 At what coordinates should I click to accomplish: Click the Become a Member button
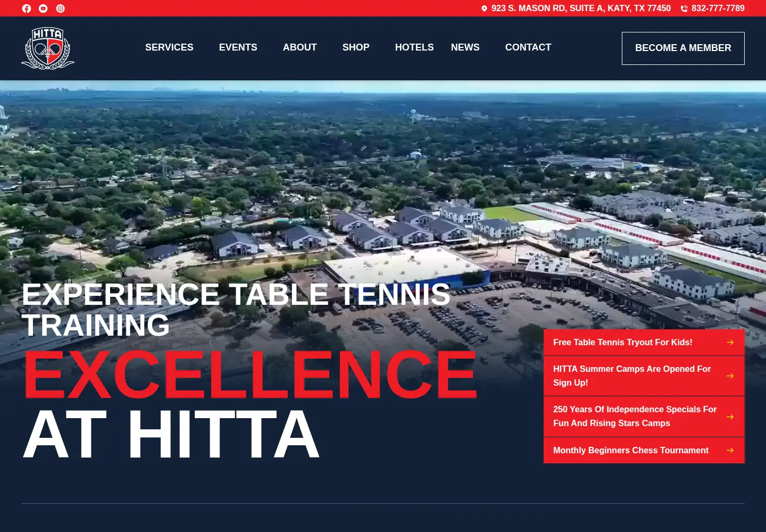(x=683, y=48)
